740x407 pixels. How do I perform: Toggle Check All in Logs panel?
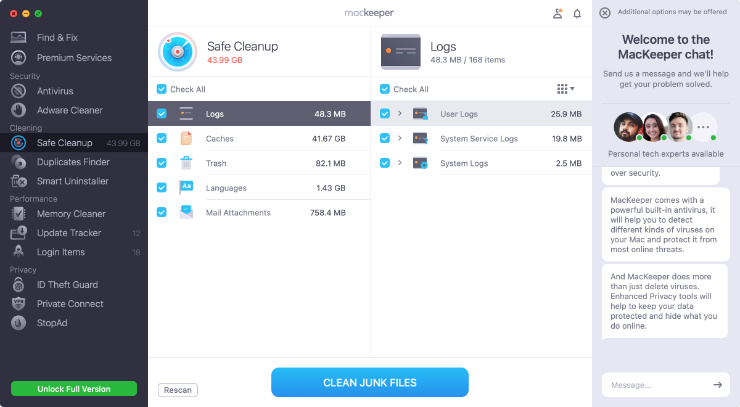tap(385, 89)
